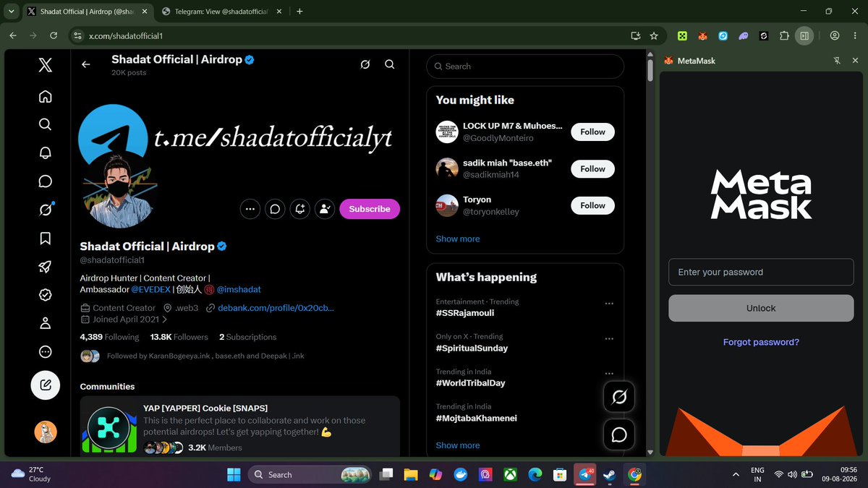View 2 Subscriptions

(x=247, y=337)
